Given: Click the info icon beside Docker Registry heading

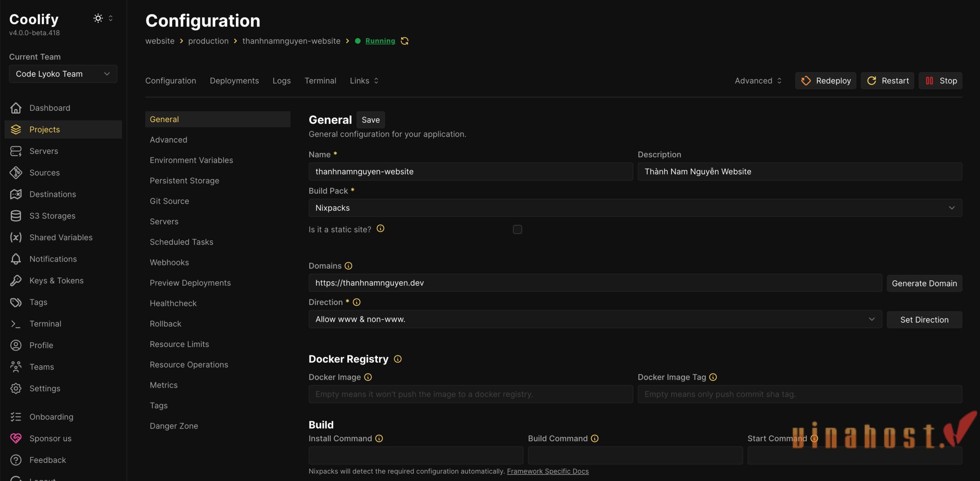Looking at the screenshot, I should pyautogui.click(x=398, y=359).
